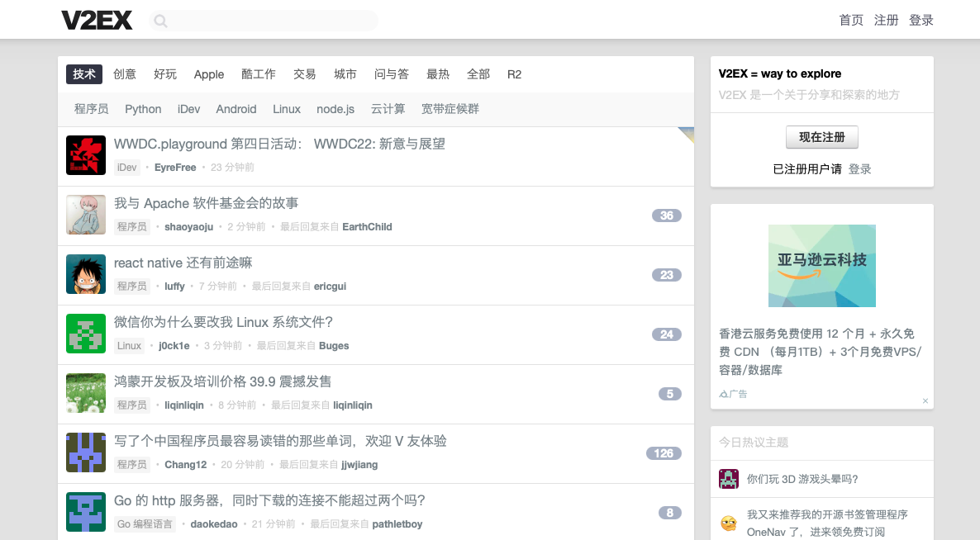Open the 宽带症候群 node link
980x540 pixels.
(x=450, y=109)
